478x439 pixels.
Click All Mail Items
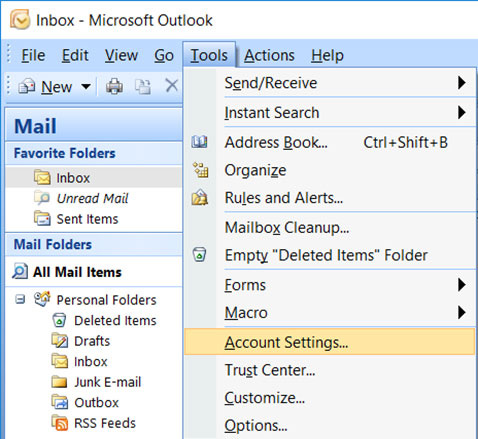[77, 272]
